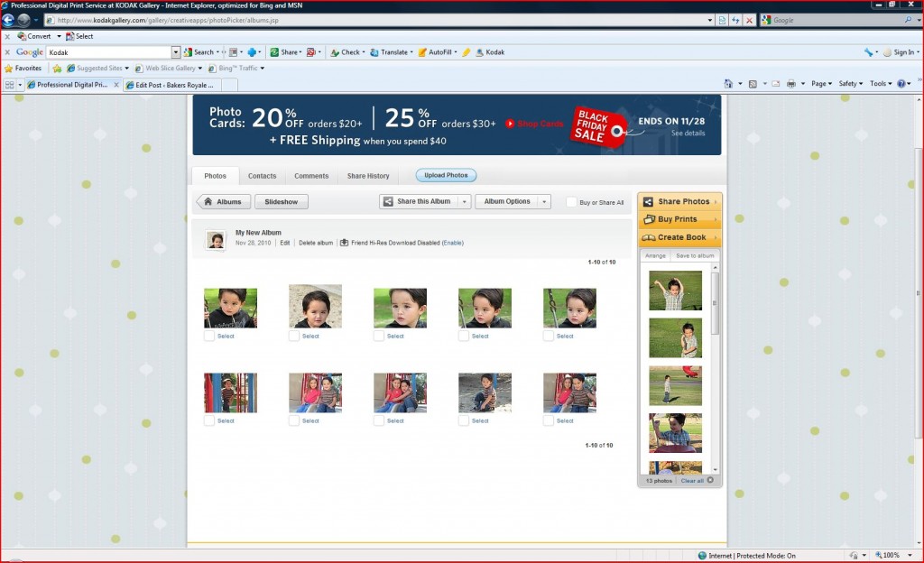Click the yellow highlighter icon

tap(467, 51)
